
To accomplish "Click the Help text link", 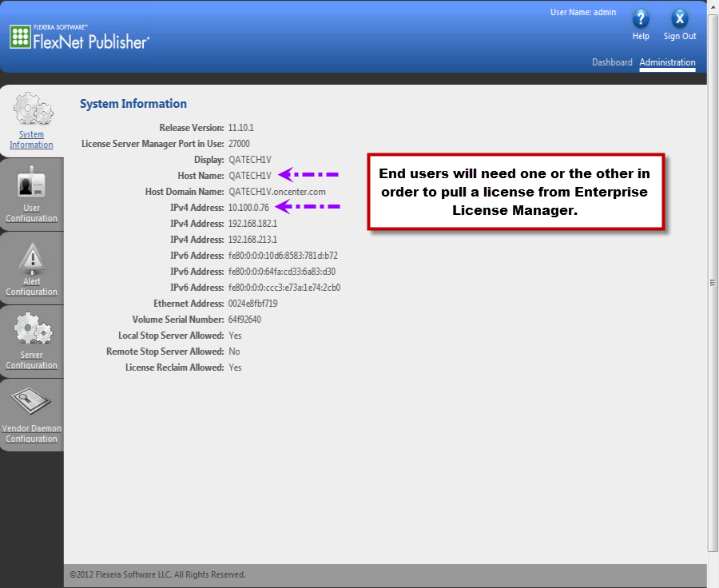I will tap(641, 36).
